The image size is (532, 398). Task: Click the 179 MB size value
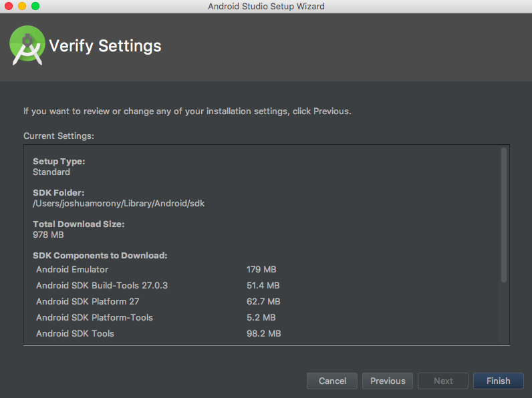coord(261,270)
